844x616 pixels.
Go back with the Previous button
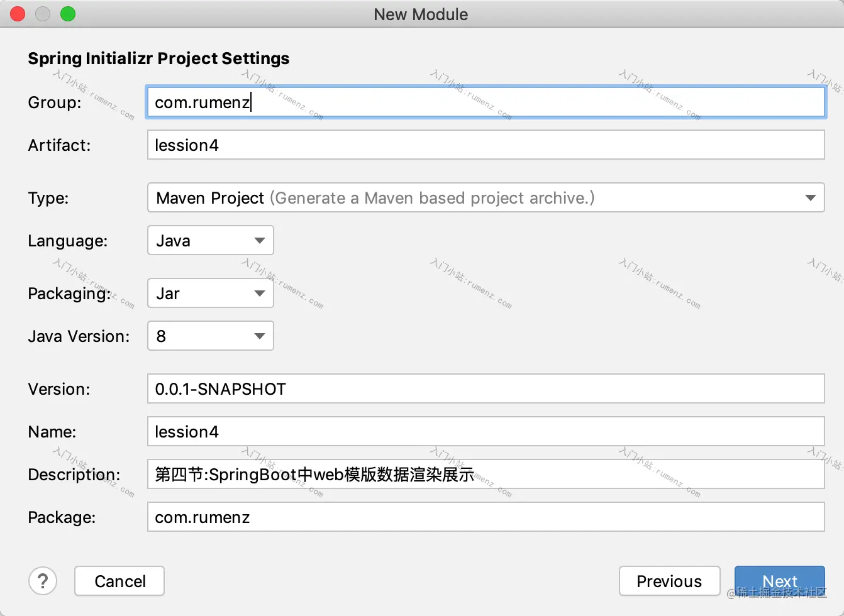pos(669,581)
